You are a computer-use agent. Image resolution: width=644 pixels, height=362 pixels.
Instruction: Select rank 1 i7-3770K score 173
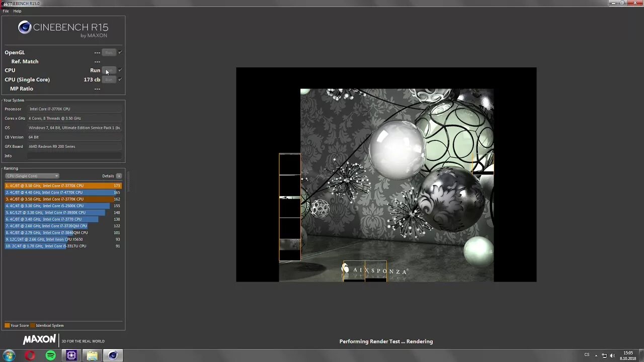coord(63,186)
